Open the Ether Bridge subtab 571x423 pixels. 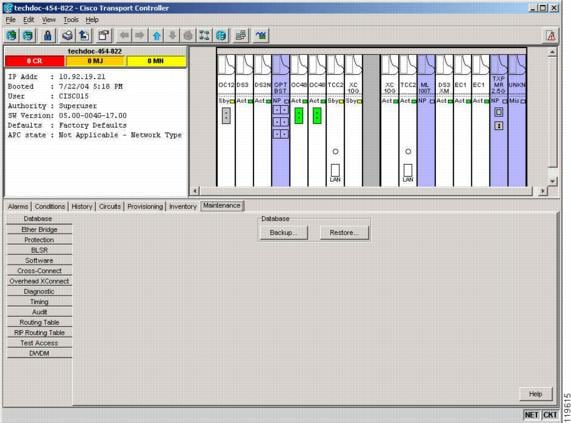coord(39,230)
